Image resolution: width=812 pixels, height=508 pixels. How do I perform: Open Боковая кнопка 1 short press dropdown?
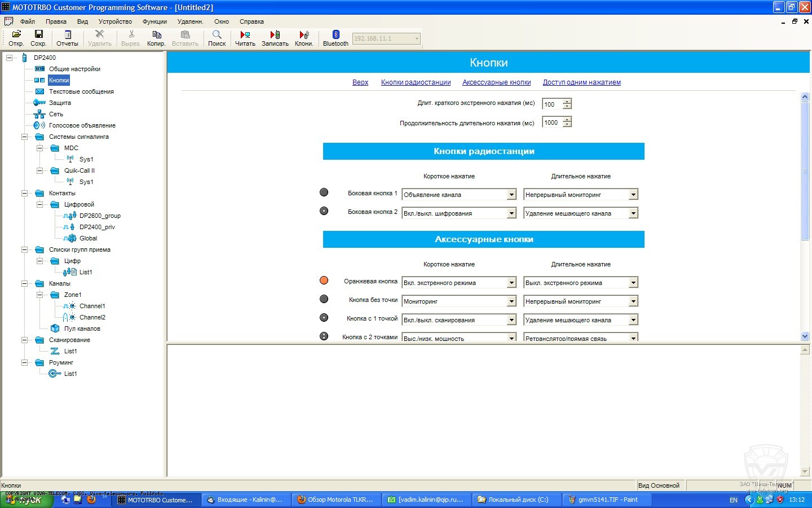(x=511, y=195)
